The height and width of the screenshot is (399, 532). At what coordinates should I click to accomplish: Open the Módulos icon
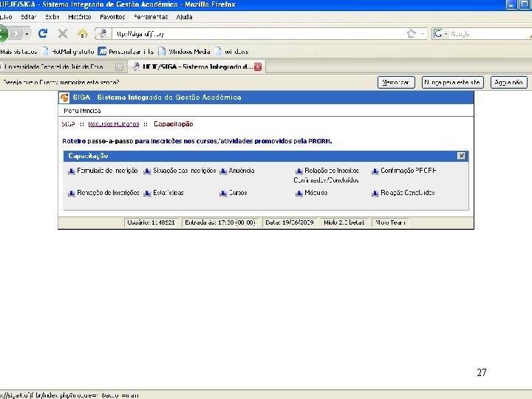click(299, 194)
